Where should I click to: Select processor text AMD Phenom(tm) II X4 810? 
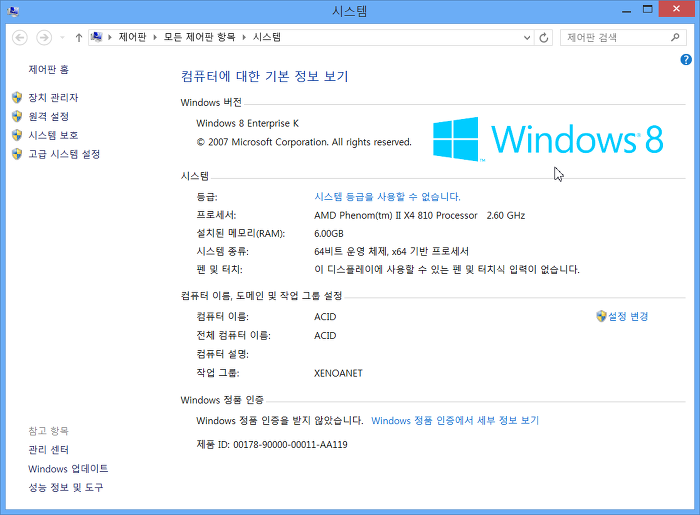tap(396, 216)
